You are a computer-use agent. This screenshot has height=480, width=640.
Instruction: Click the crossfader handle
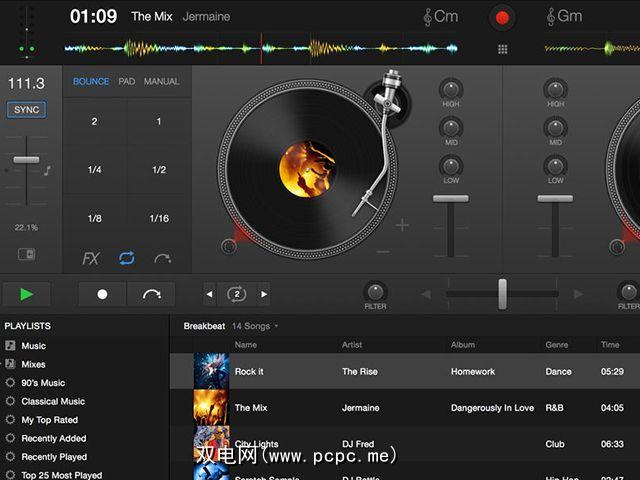(502, 294)
